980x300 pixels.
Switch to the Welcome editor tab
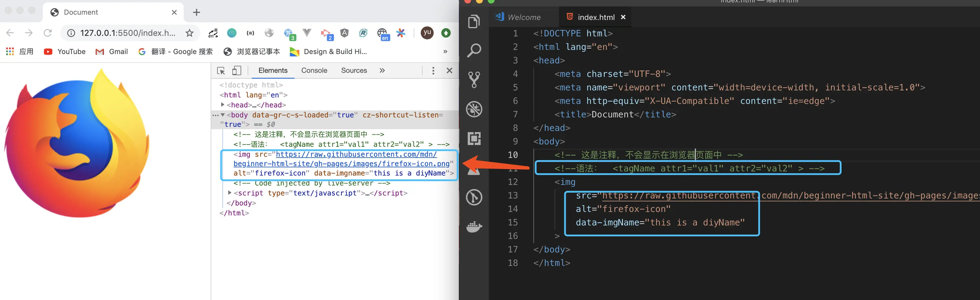coord(523,17)
